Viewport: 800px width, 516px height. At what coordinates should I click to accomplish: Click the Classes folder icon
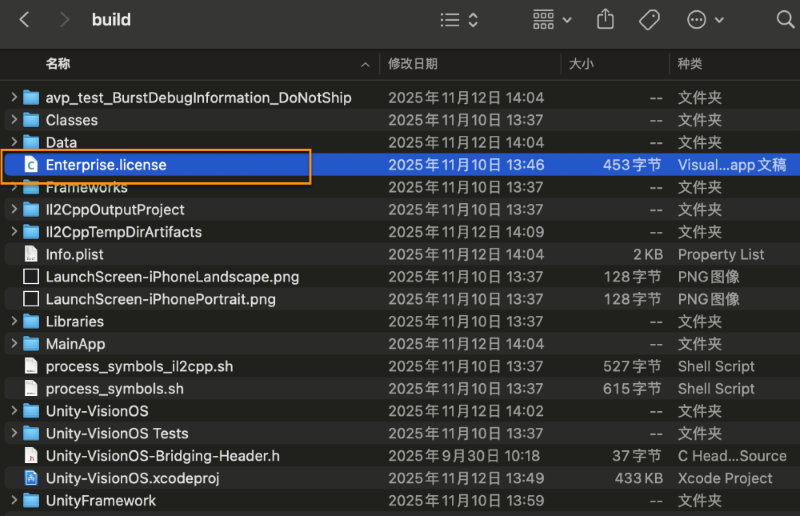(31, 120)
